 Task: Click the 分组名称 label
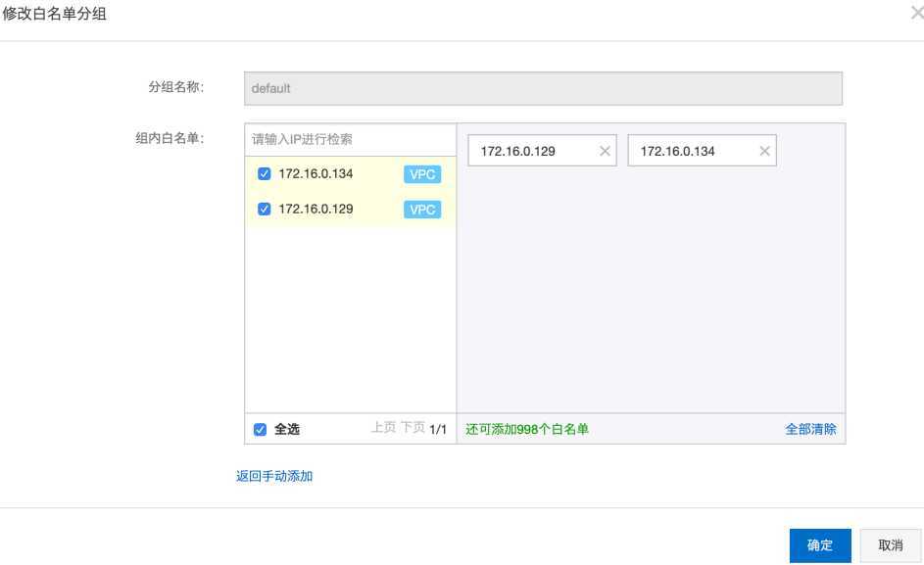click(x=175, y=87)
